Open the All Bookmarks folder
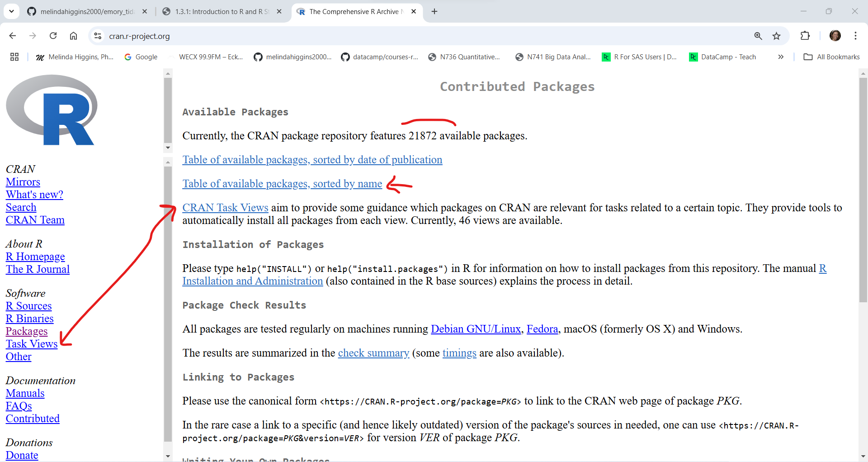The width and height of the screenshot is (868, 462). (832, 57)
